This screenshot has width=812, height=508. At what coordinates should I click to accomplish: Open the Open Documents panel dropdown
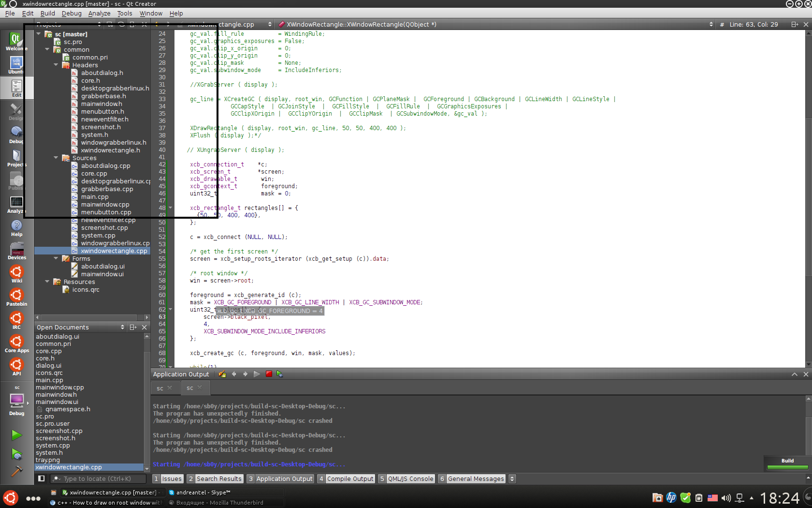pyautogui.click(x=122, y=328)
